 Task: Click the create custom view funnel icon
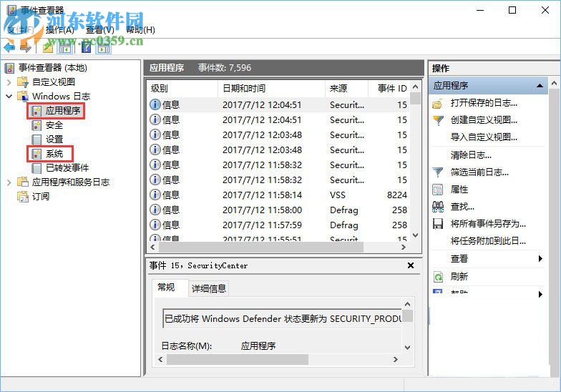click(438, 120)
